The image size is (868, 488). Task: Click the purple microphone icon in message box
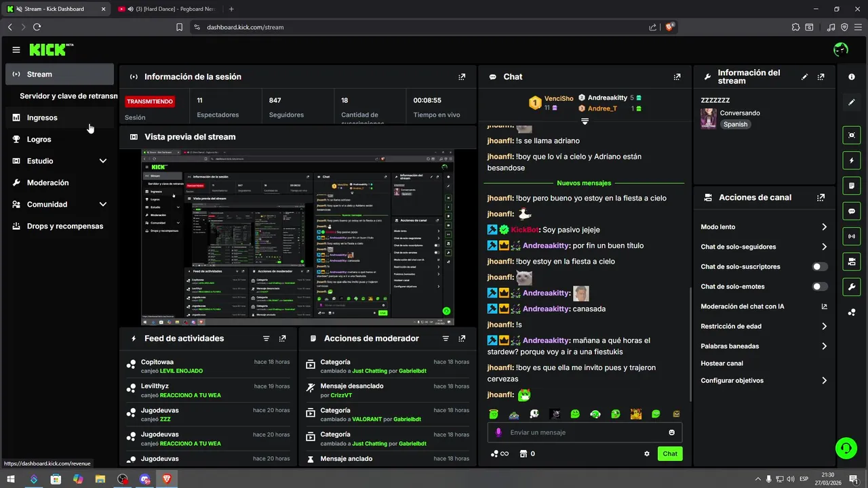499,432
